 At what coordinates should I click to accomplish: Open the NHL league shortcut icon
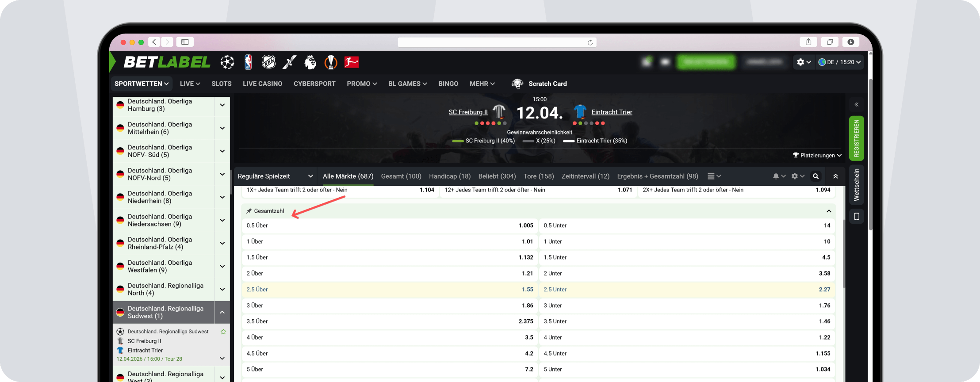point(268,62)
